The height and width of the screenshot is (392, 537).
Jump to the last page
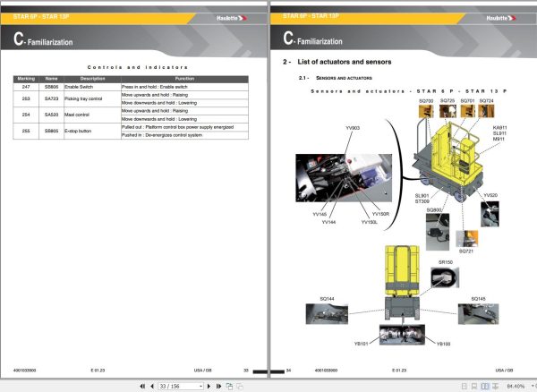[x=218, y=386]
